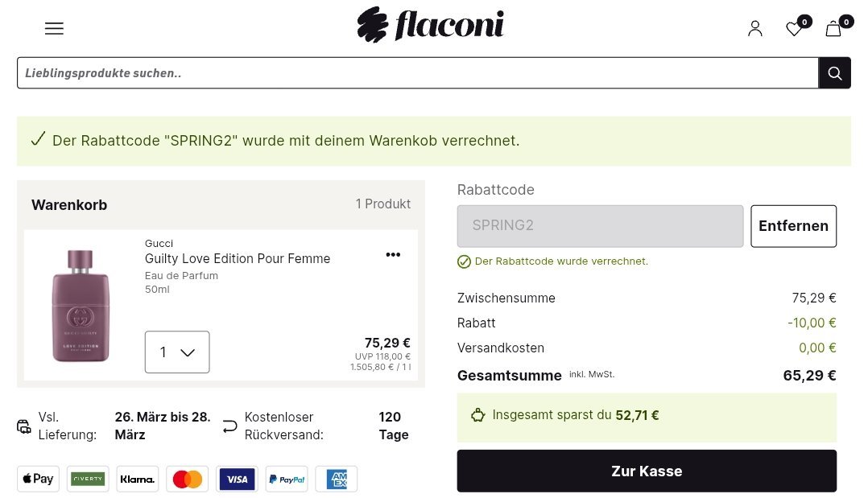Click the Visa payment icon

[x=237, y=479]
